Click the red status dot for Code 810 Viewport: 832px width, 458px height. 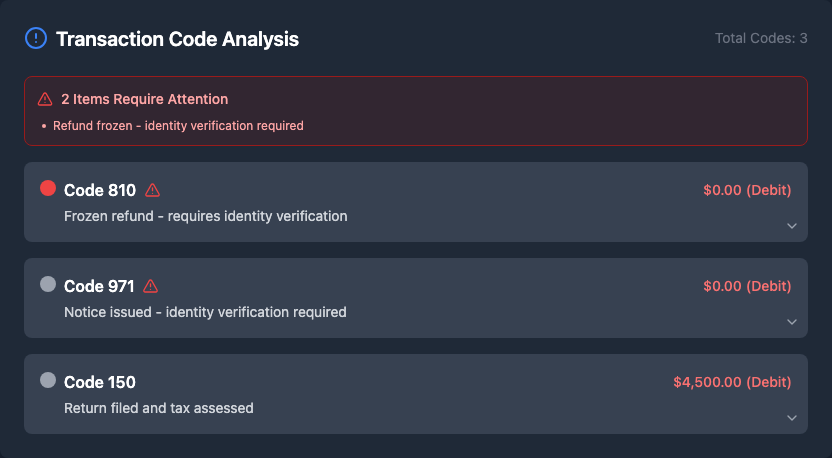coord(48,188)
